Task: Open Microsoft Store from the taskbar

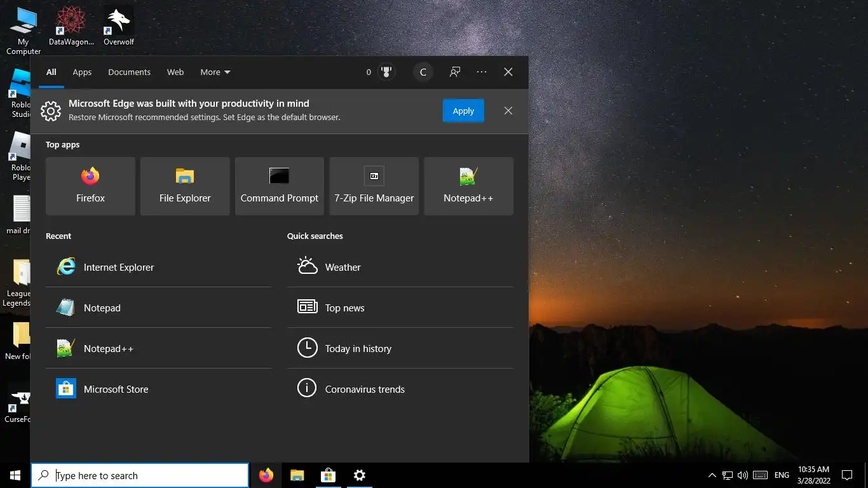Action: [x=329, y=475]
